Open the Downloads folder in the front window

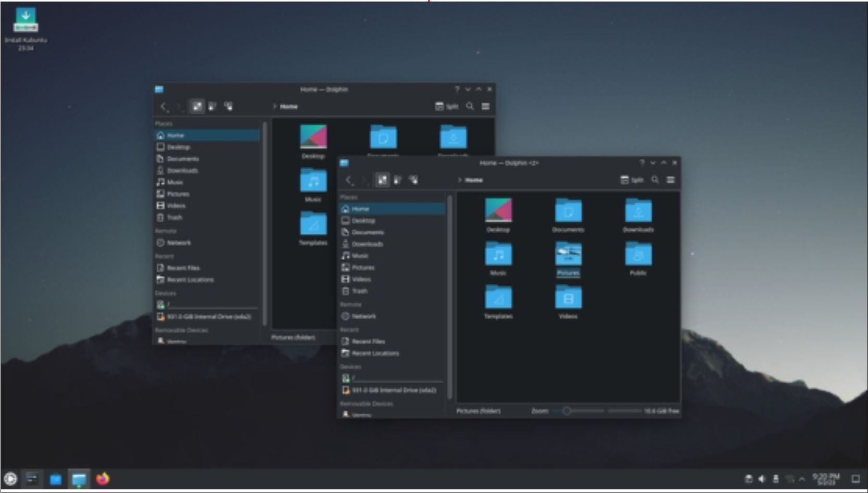pos(638,216)
